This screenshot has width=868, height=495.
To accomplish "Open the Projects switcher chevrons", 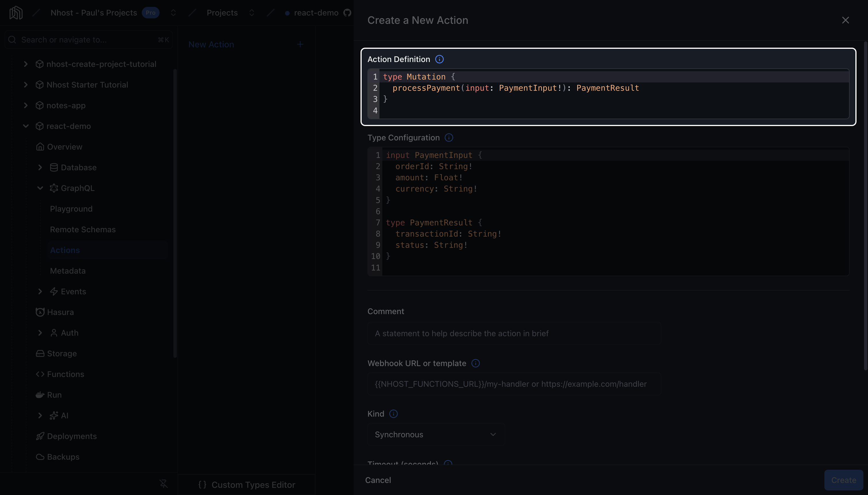I will (251, 13).
